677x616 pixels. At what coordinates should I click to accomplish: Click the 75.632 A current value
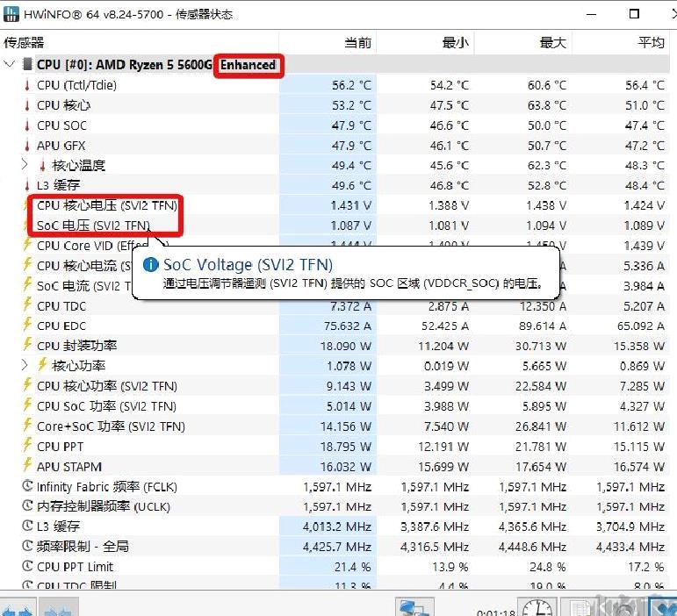pos(348,326)
